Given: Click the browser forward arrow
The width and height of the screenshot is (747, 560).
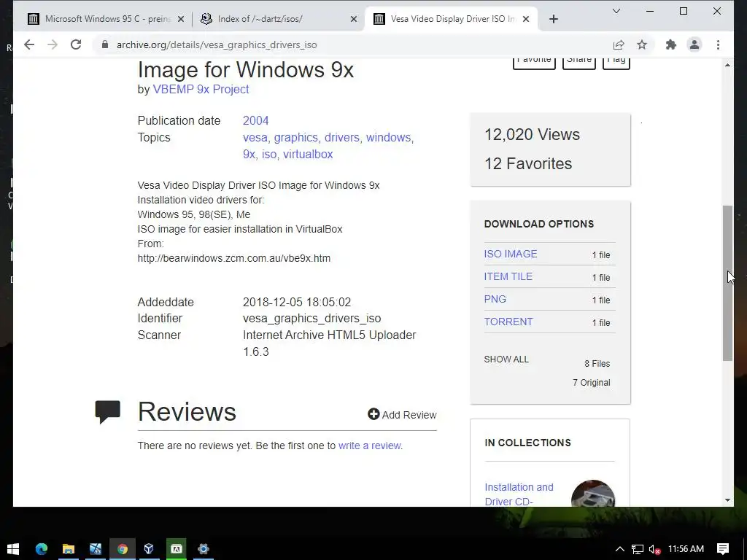Looking at the screenshot, I should [53, 44].
